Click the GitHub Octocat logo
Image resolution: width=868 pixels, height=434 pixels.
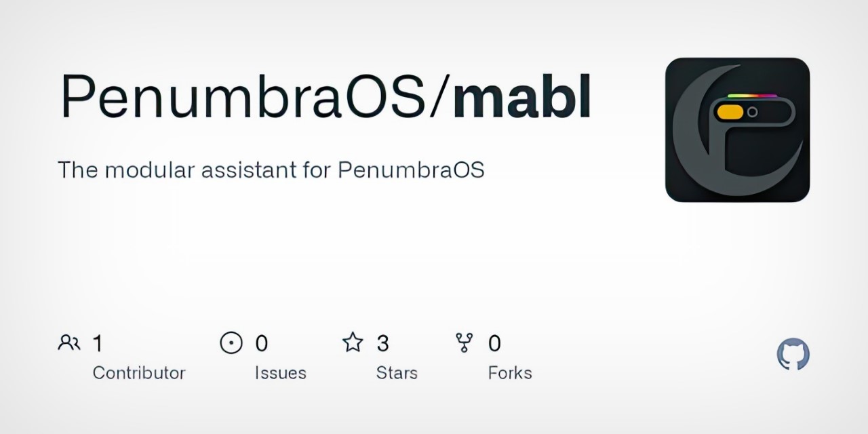(793, 354)
